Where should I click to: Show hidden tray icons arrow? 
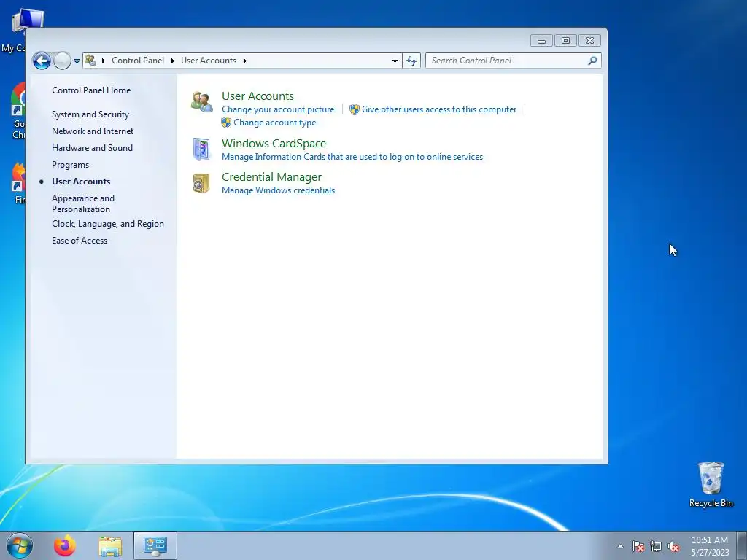click(x=620, y=546)
